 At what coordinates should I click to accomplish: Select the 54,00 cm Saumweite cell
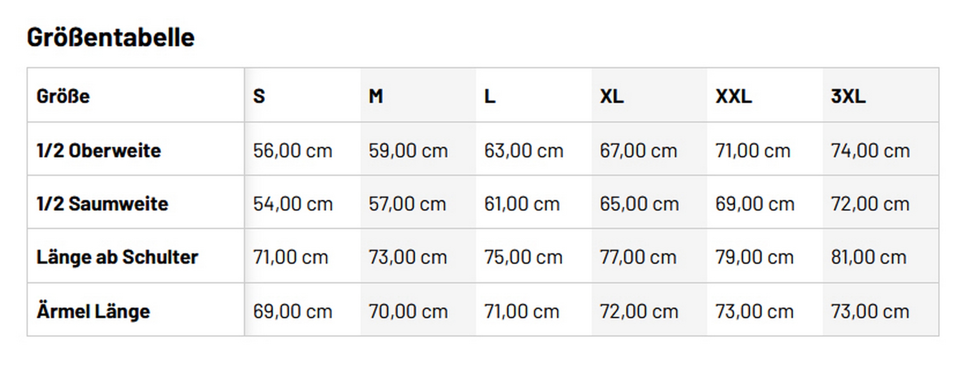293,204
